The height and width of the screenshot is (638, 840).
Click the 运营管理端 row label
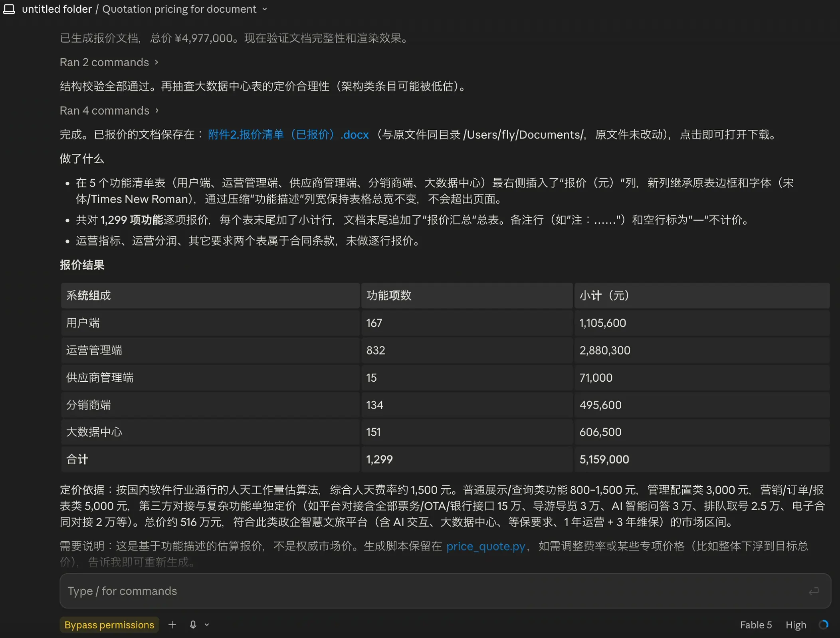point(94,350)
